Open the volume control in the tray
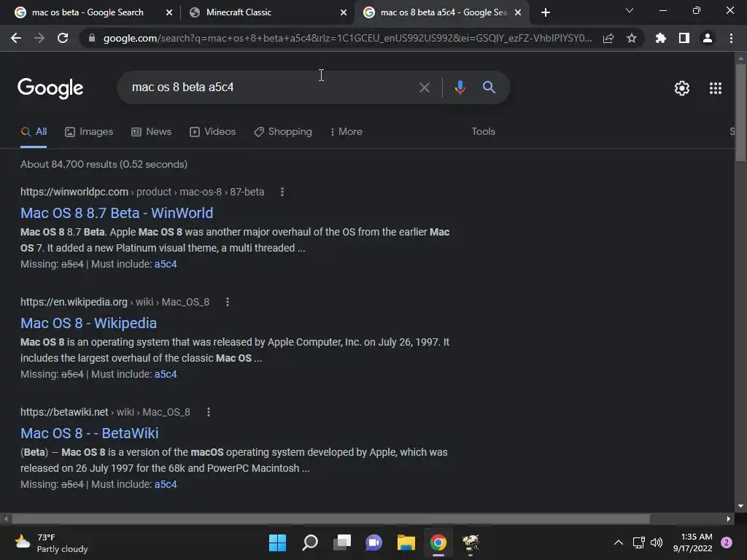The height and width of the screenshot is (560, 747). click(657, 542)
